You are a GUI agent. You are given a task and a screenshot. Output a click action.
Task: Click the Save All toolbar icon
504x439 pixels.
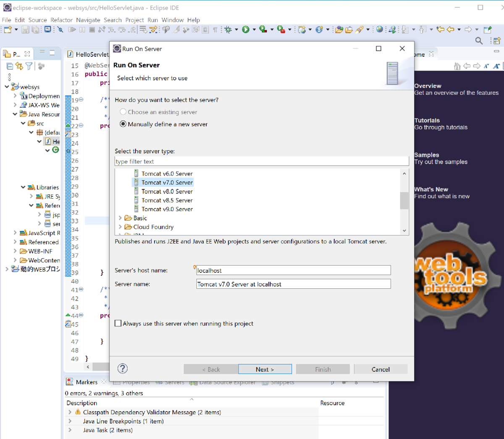(36, 29)
